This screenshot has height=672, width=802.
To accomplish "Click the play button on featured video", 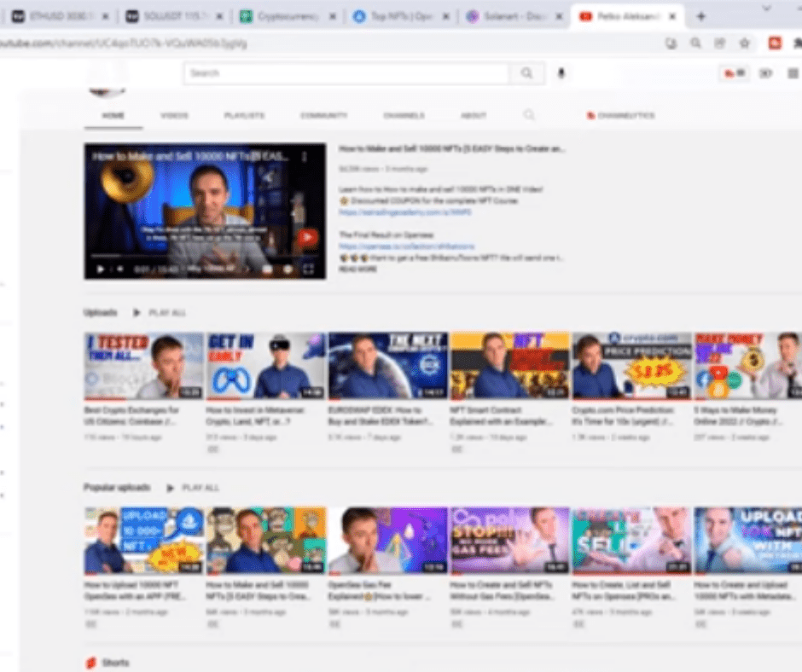I will (x=101, y=269).
